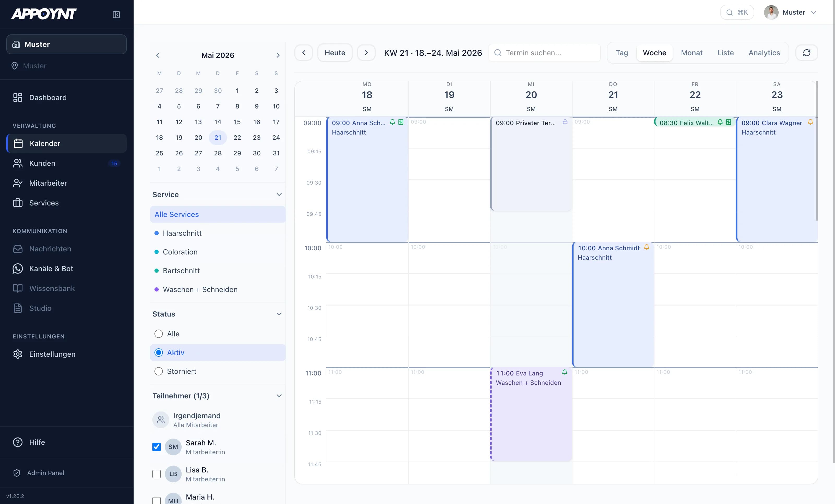Viewport: 835px width, 504px height.
Task: Click the Termin suchen search field
Action: point(545,53)
